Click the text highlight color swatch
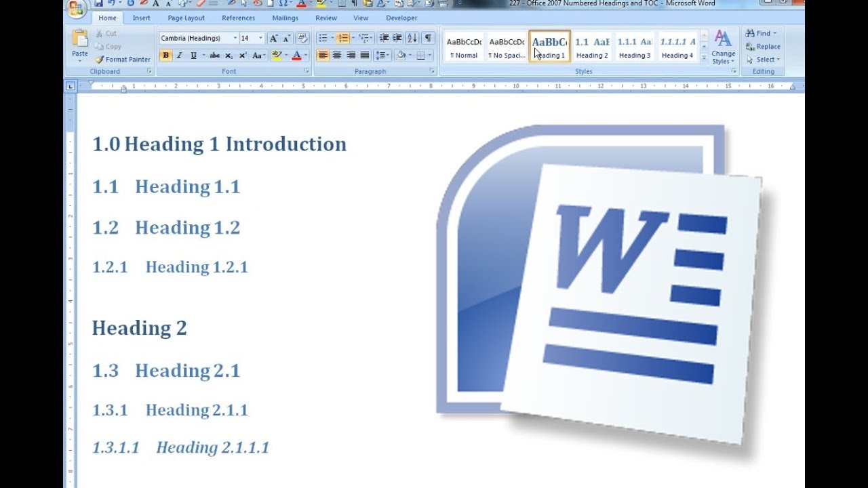This screenshot has width=868, height=488. pos(276,56)
